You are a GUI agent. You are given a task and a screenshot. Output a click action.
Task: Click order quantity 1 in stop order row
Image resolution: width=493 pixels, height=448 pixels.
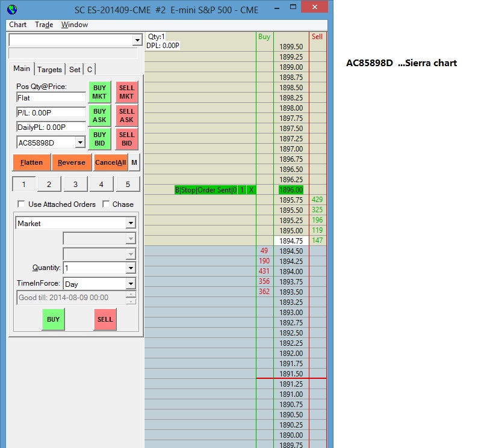click(242, 190)
